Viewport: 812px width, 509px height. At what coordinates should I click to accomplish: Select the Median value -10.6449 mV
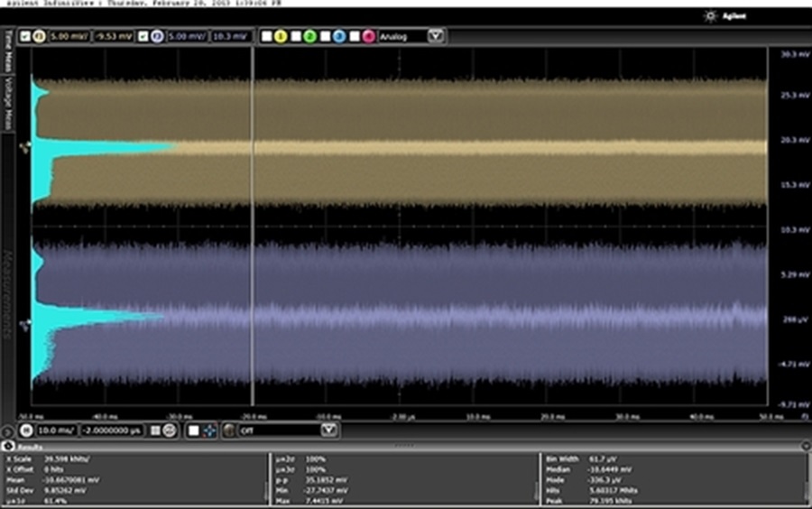tap(610, 469)
